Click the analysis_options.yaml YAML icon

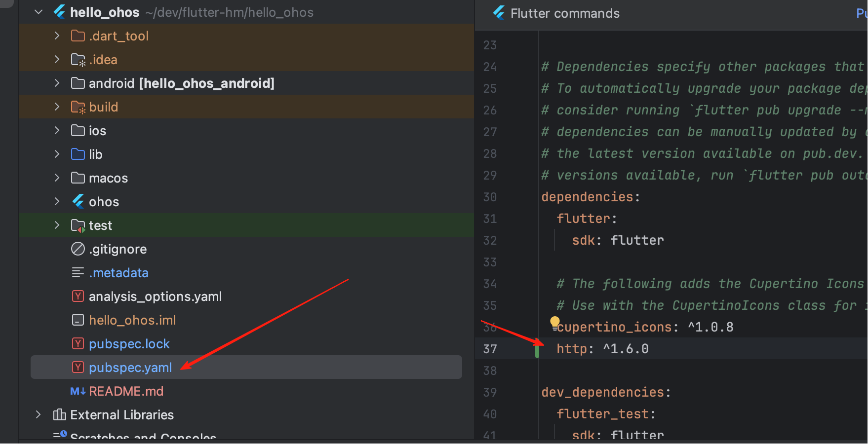pyautogui.click(x=78, y=296)
